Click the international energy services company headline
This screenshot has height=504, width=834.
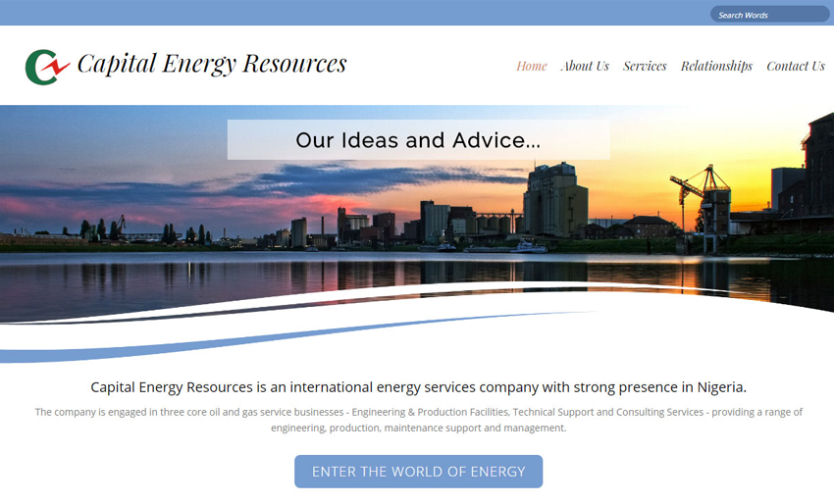pos(418,386)
